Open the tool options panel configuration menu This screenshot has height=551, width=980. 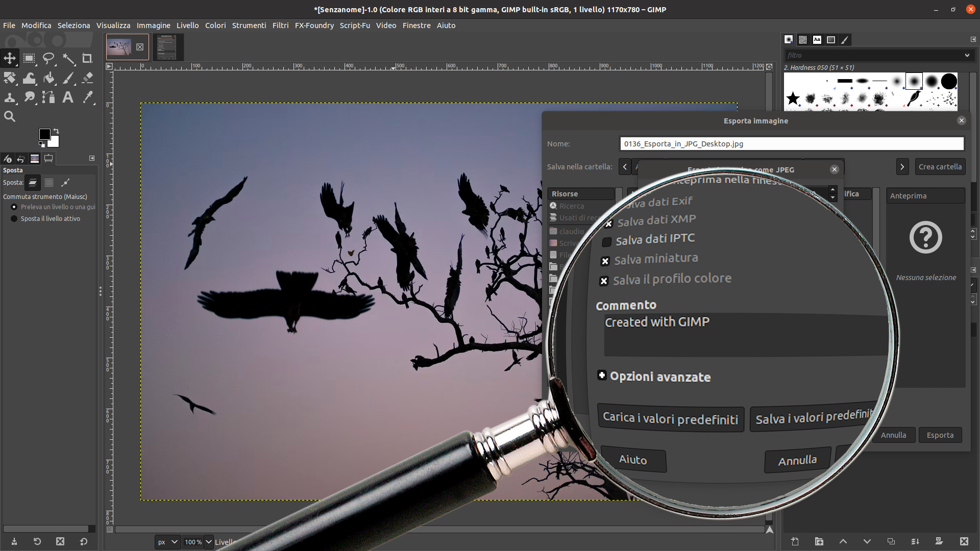coord(92,158)
